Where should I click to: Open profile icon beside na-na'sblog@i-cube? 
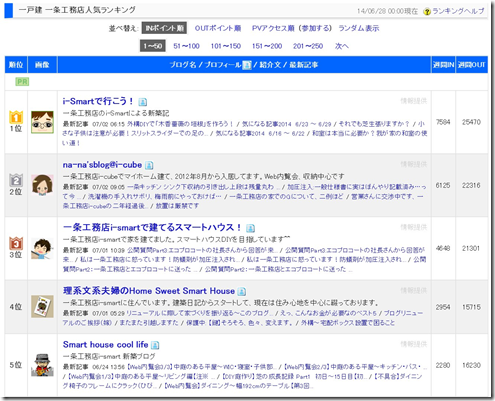pyautogui.click(x=149, y=165)
